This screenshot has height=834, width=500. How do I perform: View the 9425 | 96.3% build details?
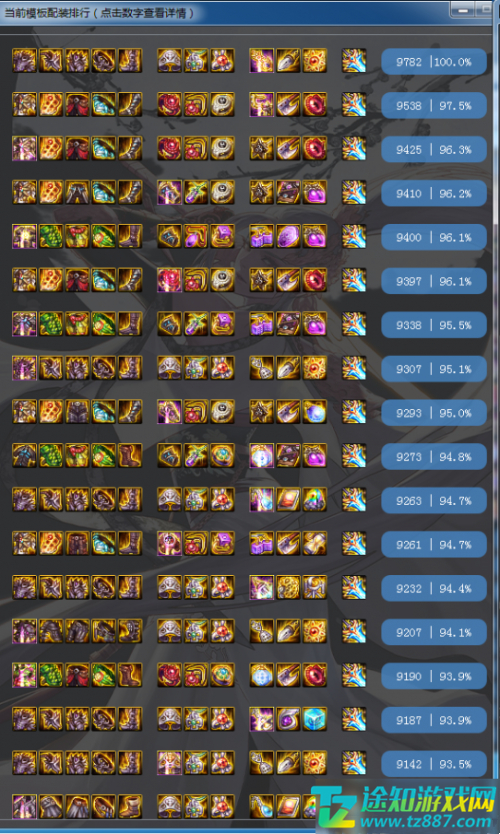[x=434, y=149]
